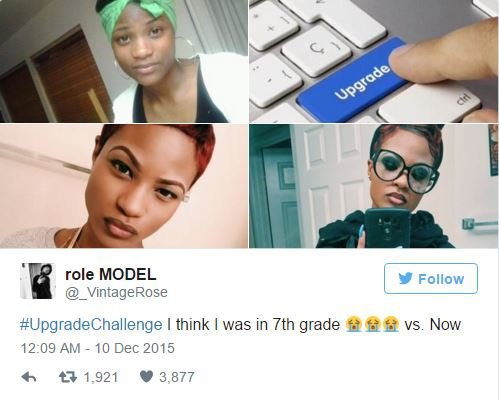Screen dimensions: 499x400
Task: Click the Follow button
Action: click(x=431, y=278)
